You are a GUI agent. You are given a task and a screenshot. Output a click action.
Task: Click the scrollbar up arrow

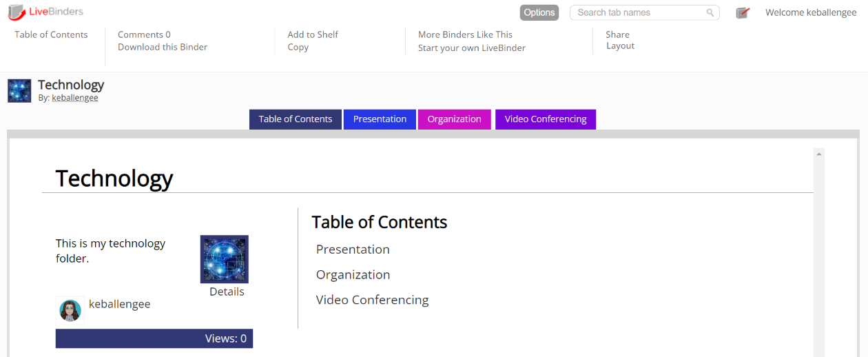coord(819,154)
